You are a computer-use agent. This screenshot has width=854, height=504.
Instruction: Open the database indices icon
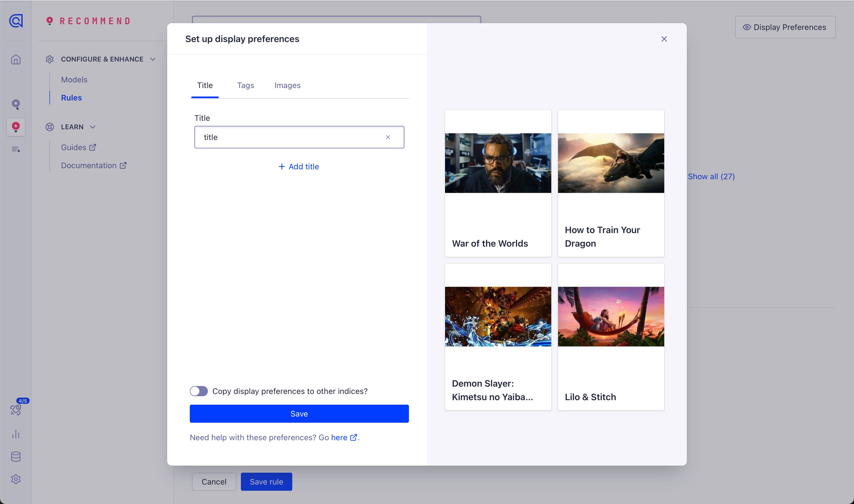(16, 457)
